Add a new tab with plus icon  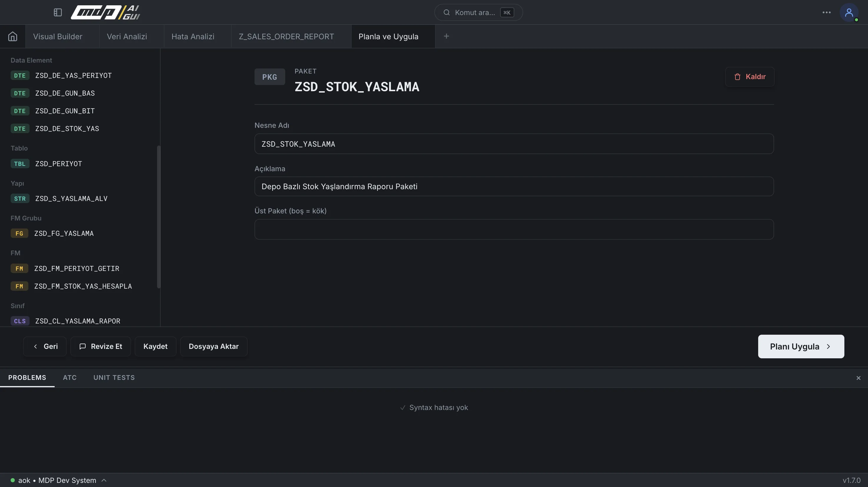point(446,36)
